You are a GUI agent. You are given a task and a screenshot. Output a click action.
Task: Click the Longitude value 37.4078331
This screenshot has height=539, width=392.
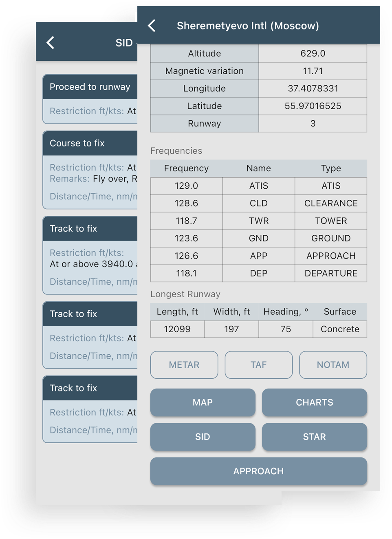pyautogui.click(x=313, y=88)
